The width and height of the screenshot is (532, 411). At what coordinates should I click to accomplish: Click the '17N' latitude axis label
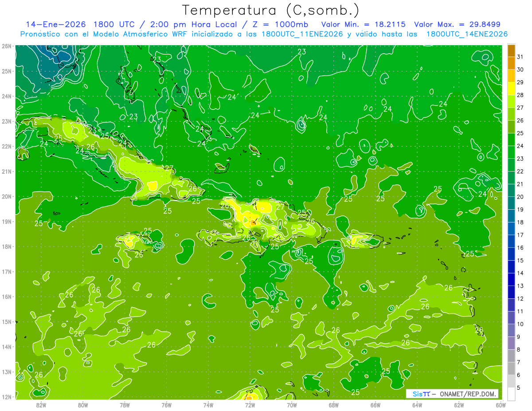tap(6, 271)
